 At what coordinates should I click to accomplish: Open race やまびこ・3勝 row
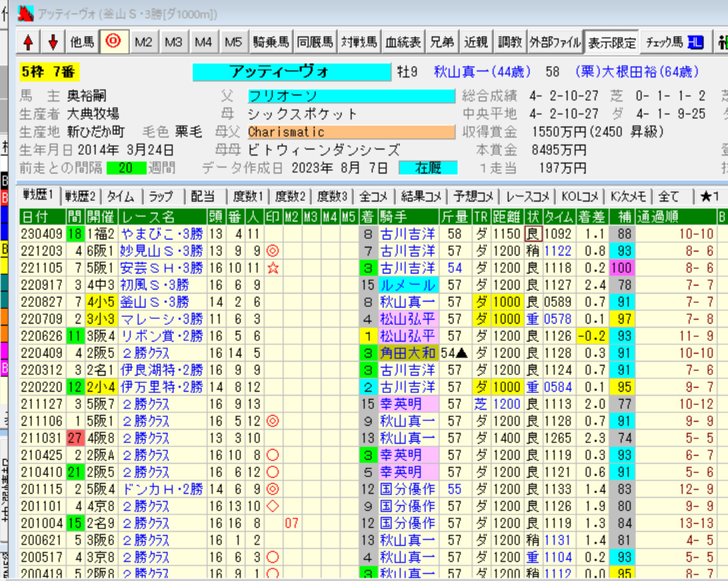tap(161, 233)
